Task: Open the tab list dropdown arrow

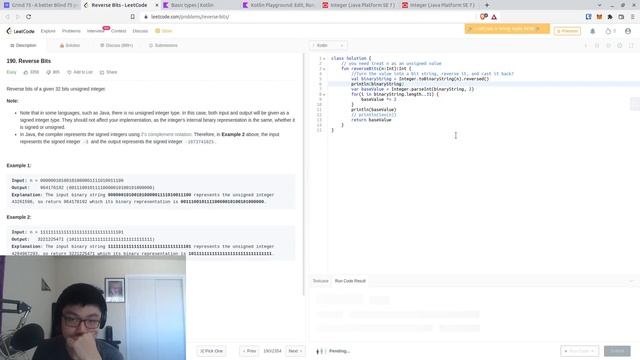Action: [599, 5]
